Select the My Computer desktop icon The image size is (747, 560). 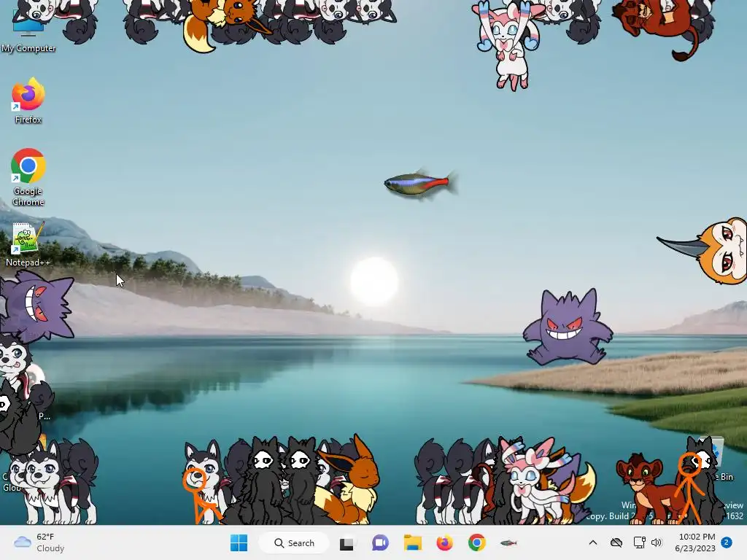coord(28,29)
